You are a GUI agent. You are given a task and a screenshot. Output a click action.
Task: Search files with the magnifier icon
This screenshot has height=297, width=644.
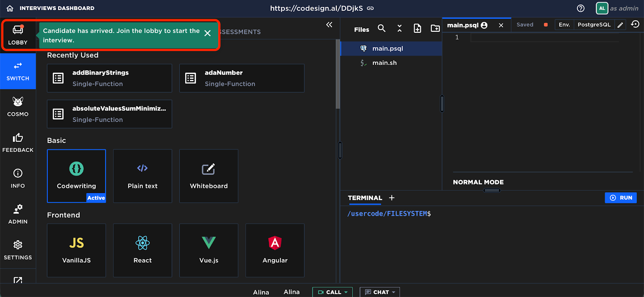click(382, 28)
